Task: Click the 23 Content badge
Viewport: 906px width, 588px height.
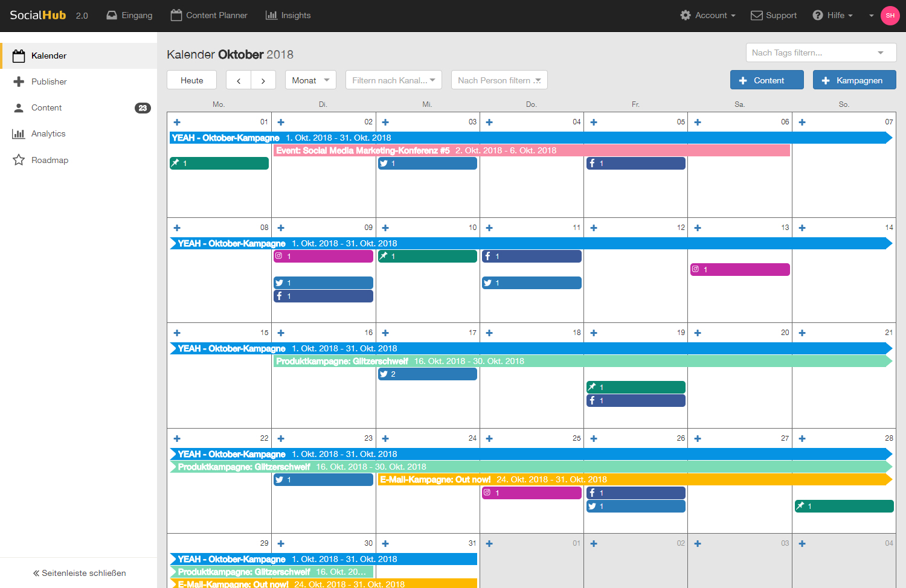Action: click(x=143, y=108)
